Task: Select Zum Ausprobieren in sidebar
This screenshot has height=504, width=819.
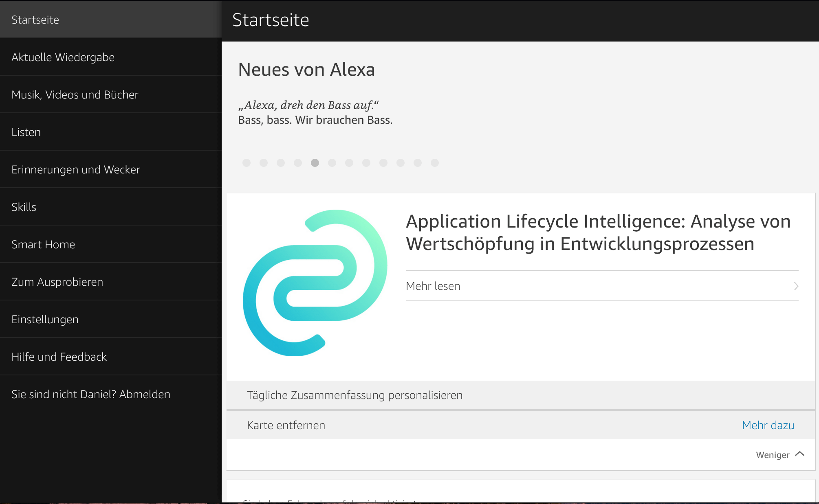Action: click(x=57, y=282)
